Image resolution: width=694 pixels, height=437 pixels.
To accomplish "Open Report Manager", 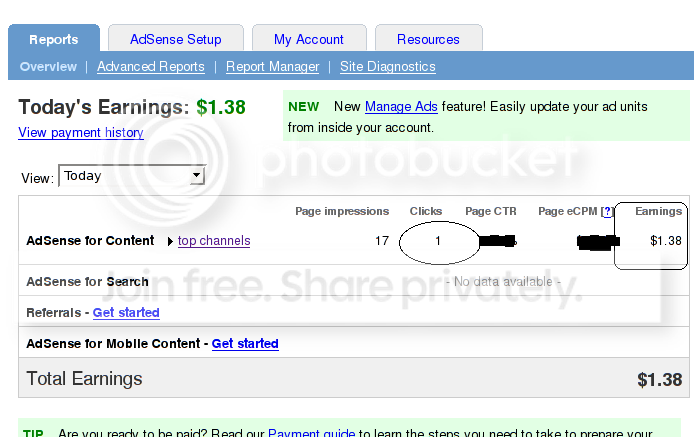I will click(x=273, y=66).
